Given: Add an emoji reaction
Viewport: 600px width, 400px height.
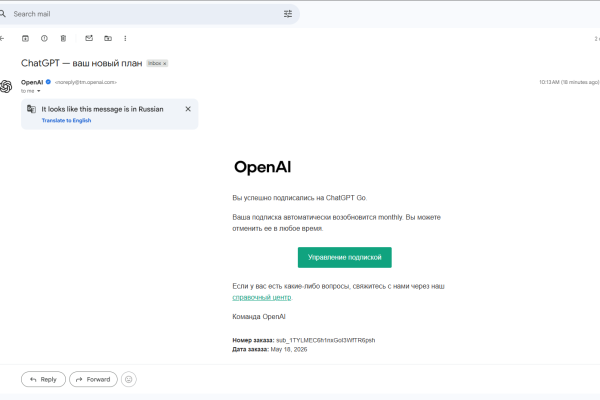Looking at the screenshot, I should (x=129, y=379).
